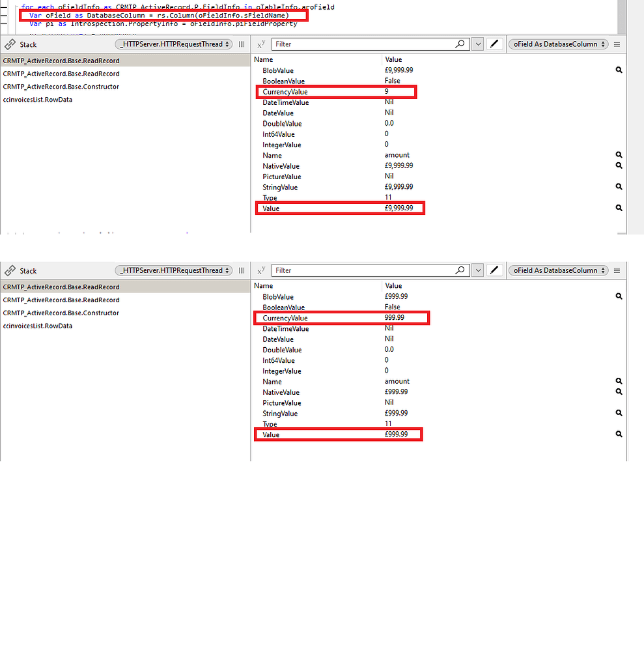The image size is (644, 667).
Task: Inspect the Name variable via its magnifier icon
Action: point(618,155)
